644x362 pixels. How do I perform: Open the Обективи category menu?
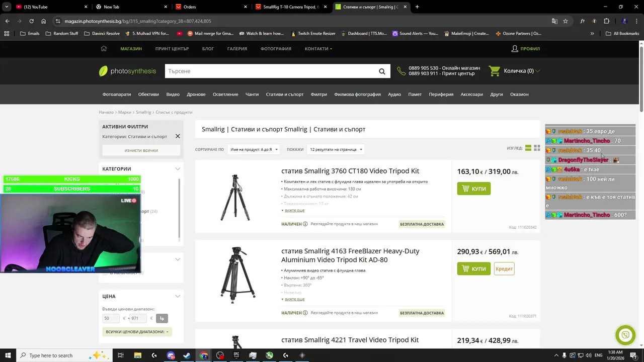click(148, 95)
